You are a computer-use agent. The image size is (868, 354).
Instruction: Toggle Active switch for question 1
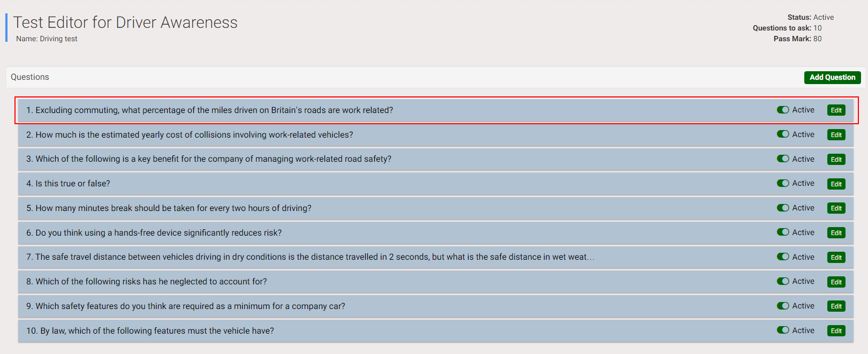click(x=783, y=110)
